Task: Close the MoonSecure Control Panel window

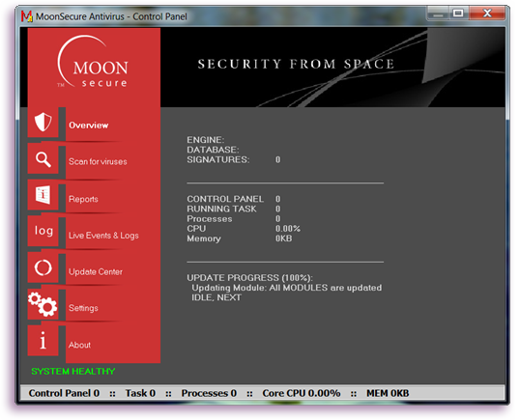Action: [x=487, y=14]
